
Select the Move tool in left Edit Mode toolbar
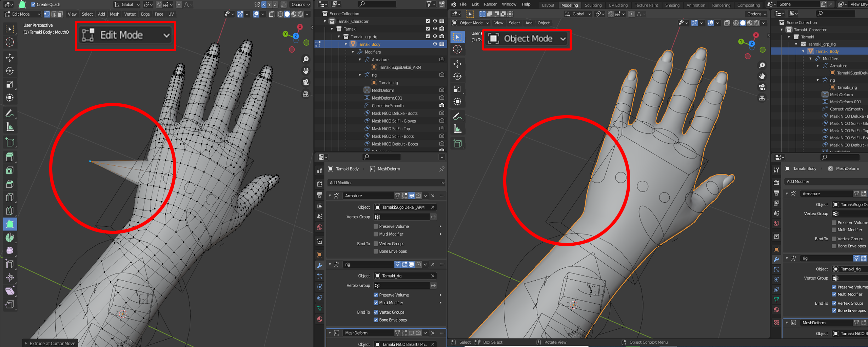10,58
